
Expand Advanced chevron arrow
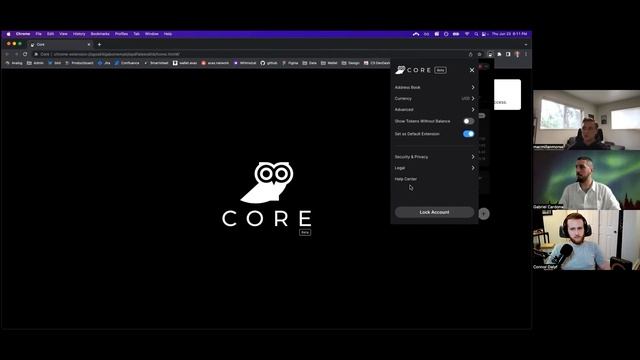[x=473, y=109]
